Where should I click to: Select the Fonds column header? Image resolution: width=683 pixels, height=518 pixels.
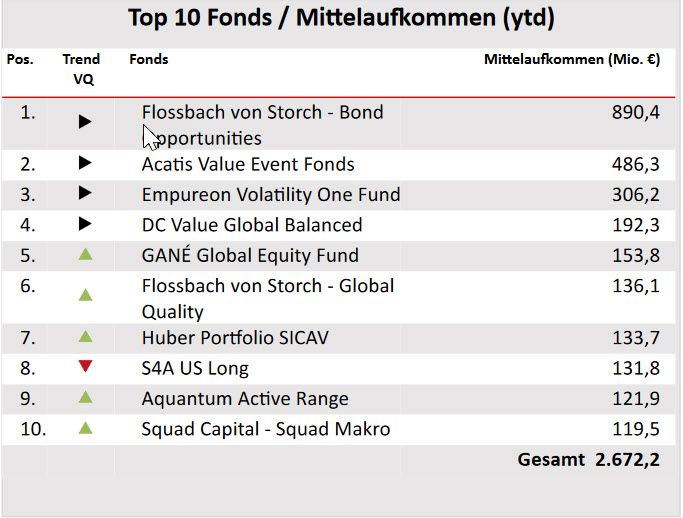pyautogui.click(x=149, y=60)
